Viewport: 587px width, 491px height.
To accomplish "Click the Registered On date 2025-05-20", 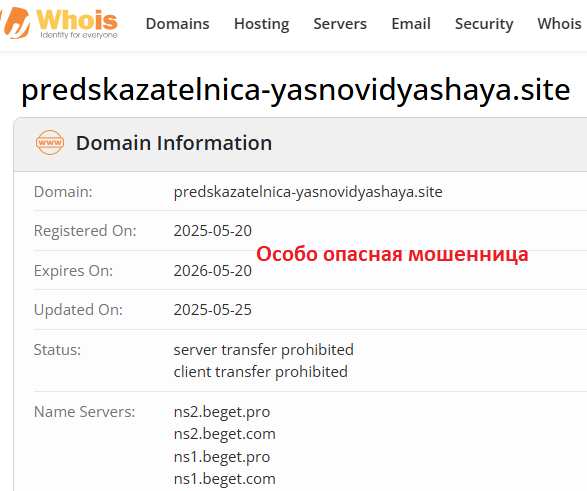I will (x=213, y=231).
